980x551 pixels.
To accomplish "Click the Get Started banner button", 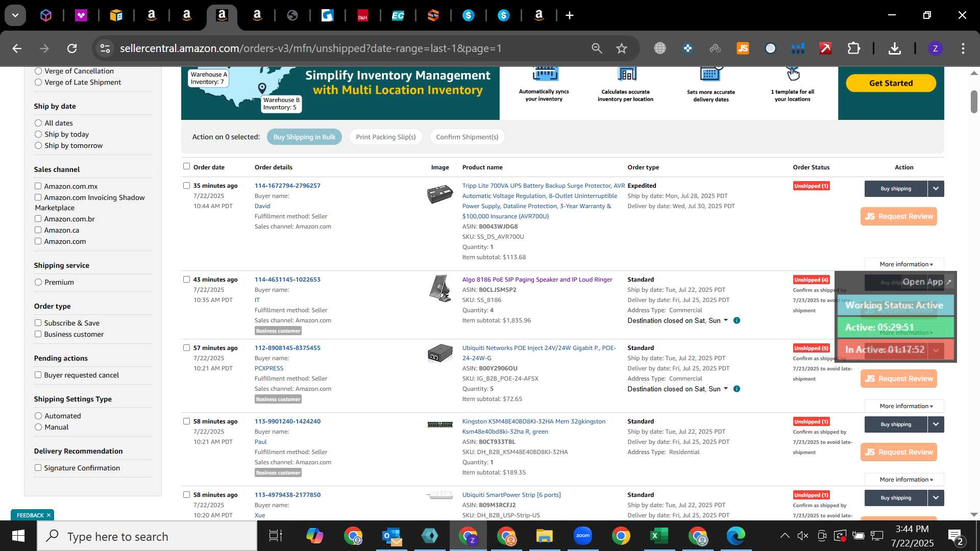I will [891, 83].
